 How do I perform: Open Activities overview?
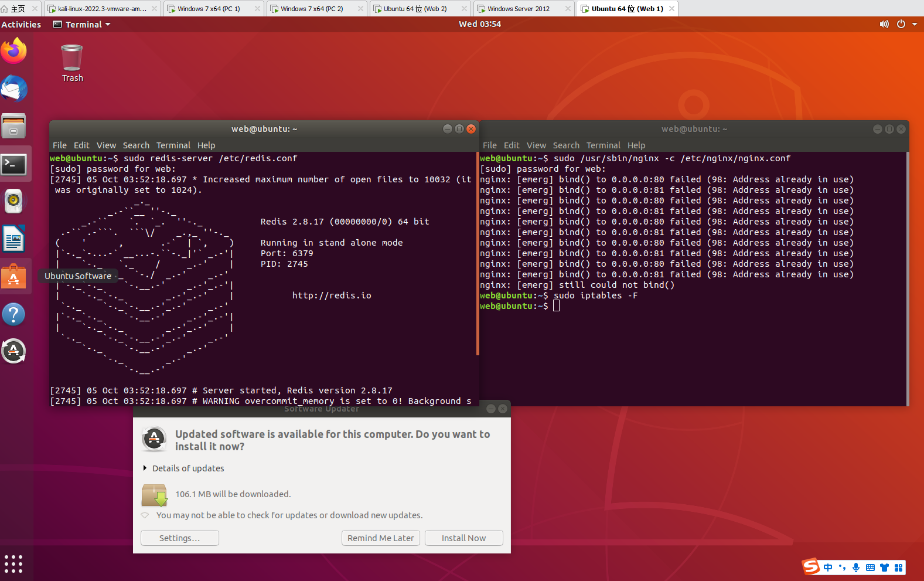point(21,25)
